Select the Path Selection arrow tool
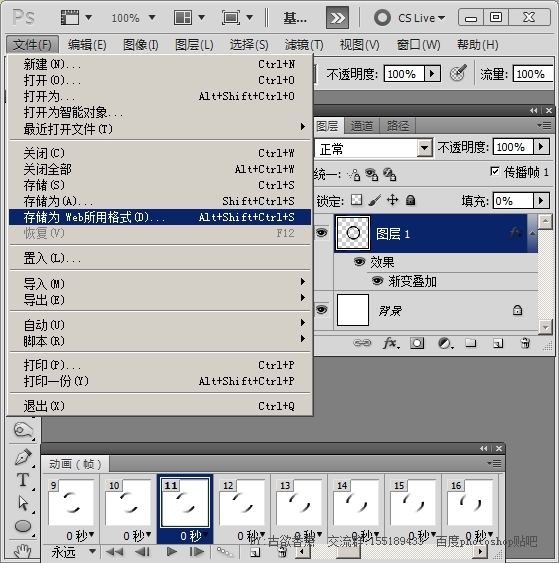559x563 pixels. [23, 503]
